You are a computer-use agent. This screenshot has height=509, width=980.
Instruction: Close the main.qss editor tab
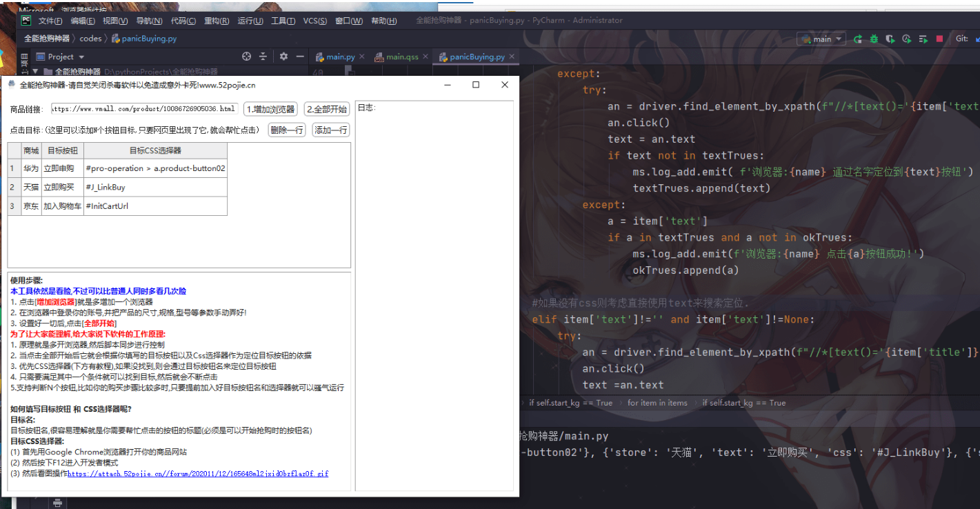(x=425, y=57)
